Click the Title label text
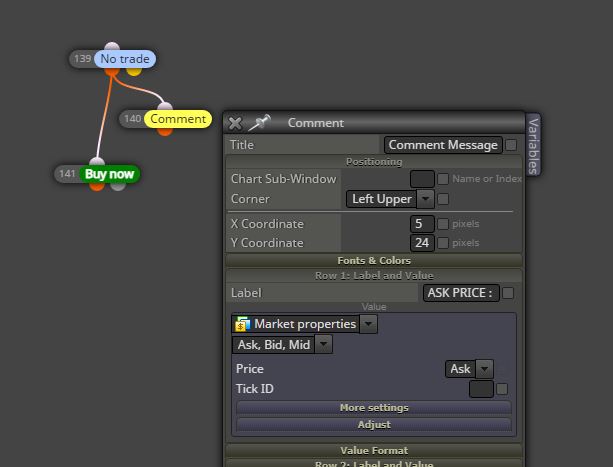The height and width of the screenshot is (467, 613). pyautogui.click(x=242, y=145)
